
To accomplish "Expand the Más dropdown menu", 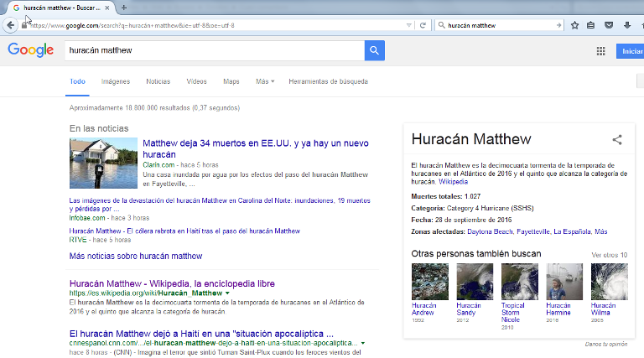I will coord(265,81).
